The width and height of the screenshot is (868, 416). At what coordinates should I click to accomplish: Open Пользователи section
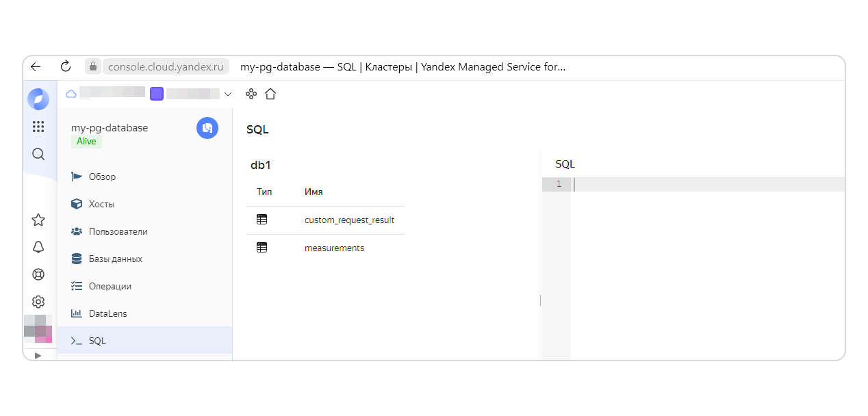pyautogui.click(x=145, y=231)
